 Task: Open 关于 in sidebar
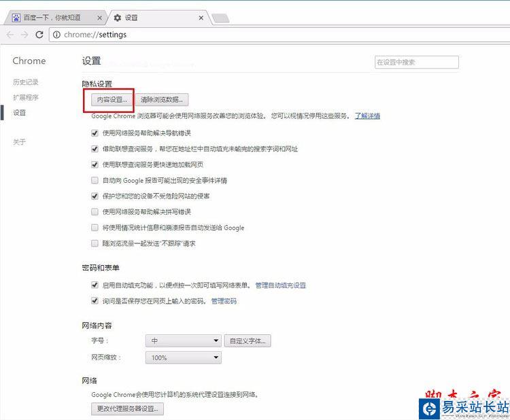point(19,142)
